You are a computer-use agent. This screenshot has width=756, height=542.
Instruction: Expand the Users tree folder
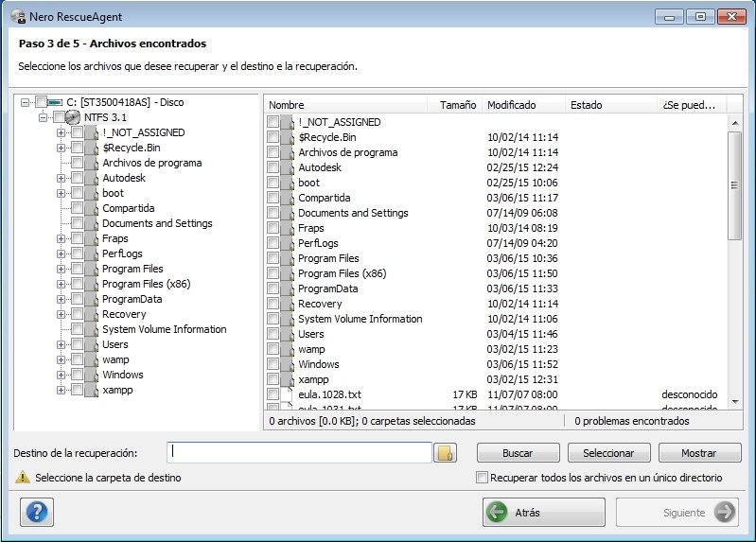61,344
